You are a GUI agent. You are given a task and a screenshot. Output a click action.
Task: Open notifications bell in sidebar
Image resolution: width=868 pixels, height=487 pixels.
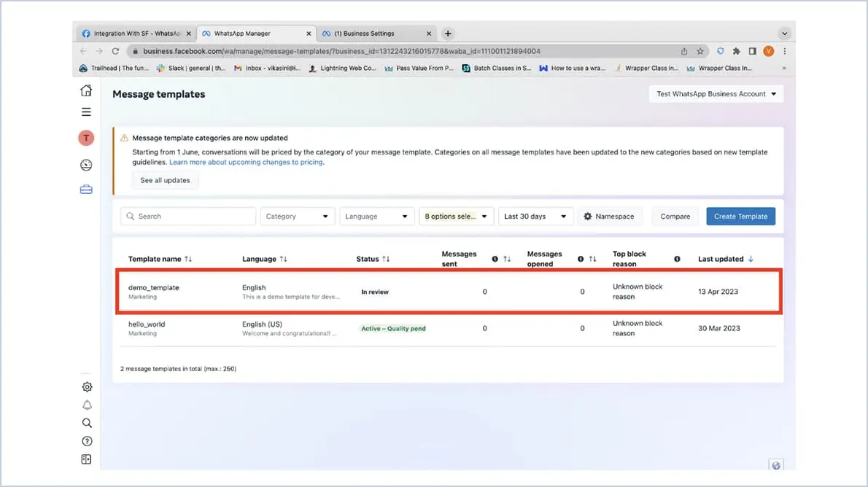point(87,405)
